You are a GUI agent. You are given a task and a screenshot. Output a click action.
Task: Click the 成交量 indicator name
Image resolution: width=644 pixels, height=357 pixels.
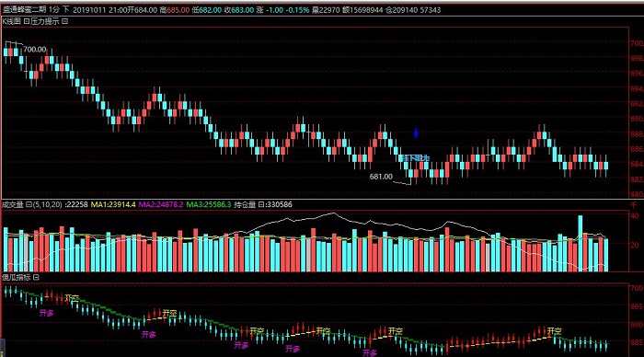click(x=13, y=204)
